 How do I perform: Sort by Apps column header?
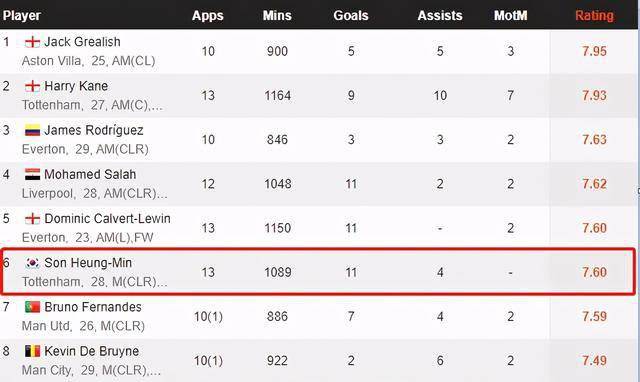click(207, 16)
